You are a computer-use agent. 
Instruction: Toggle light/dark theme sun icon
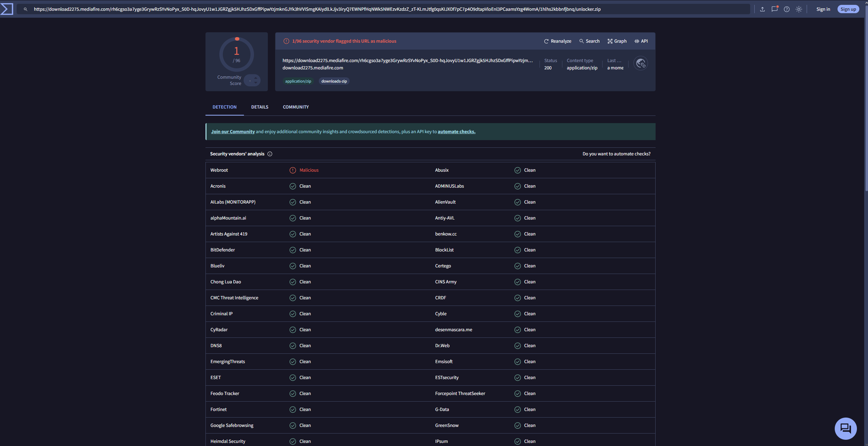tap(799, 9)
